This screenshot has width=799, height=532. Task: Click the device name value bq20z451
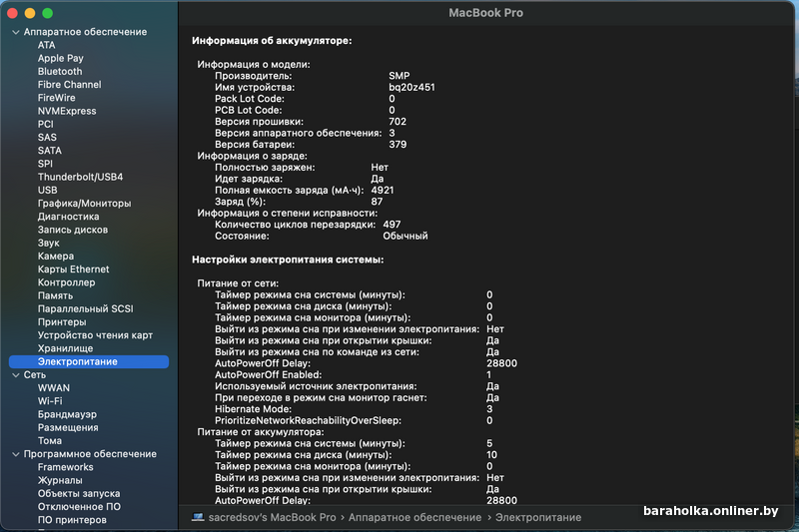[411, 88]
